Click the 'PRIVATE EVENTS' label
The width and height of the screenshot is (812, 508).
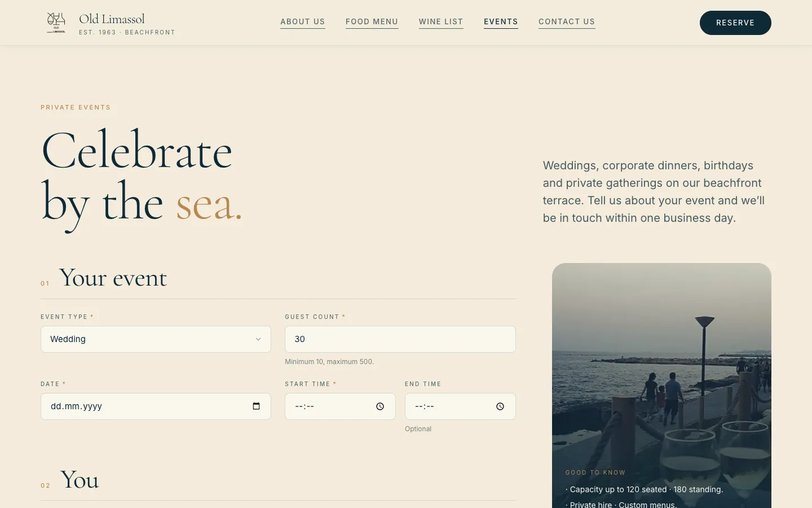click(x=76, y=107)
